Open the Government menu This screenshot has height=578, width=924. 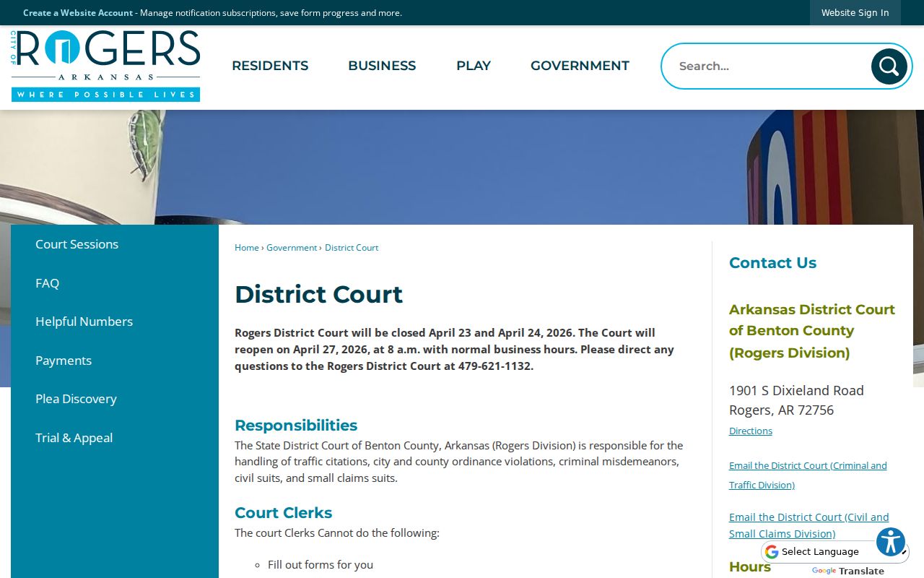coord(580,66)
